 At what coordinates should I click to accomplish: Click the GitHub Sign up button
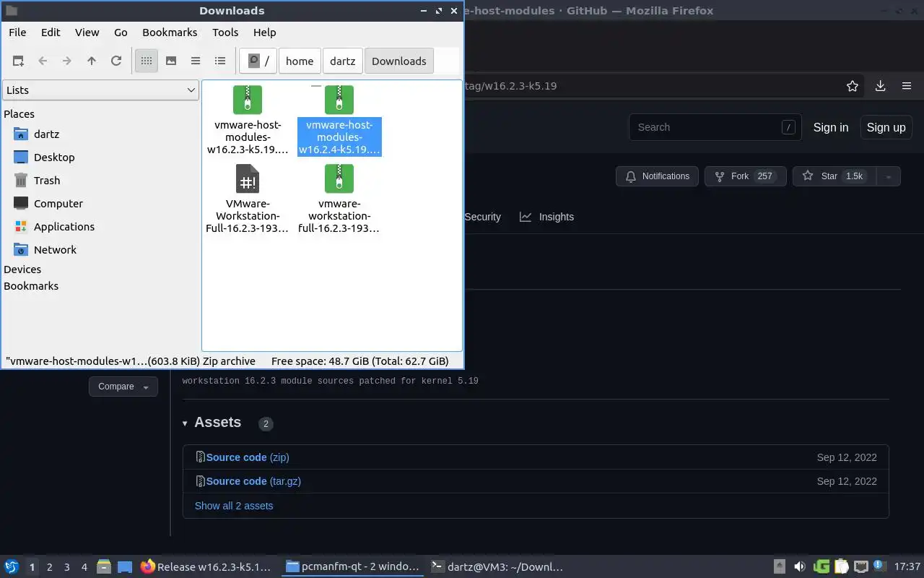[x=886, y=127]
